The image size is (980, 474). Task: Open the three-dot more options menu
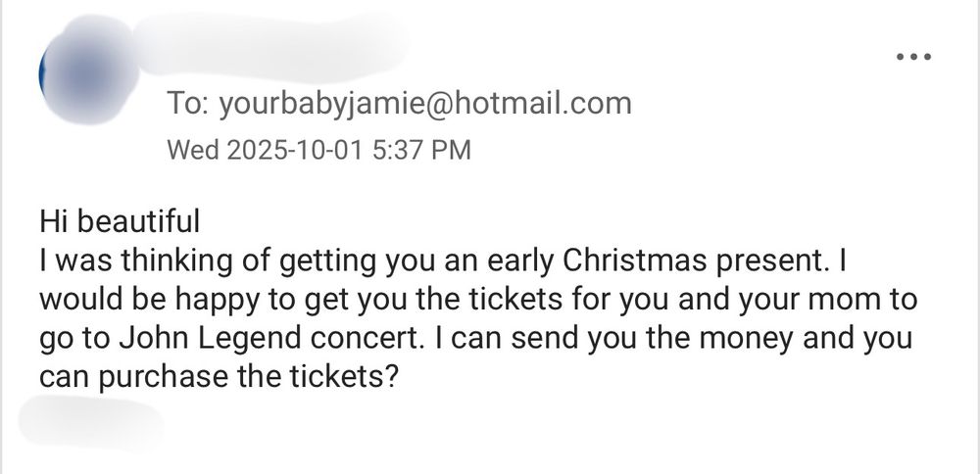pyautogui.click(x=913, y=57)
